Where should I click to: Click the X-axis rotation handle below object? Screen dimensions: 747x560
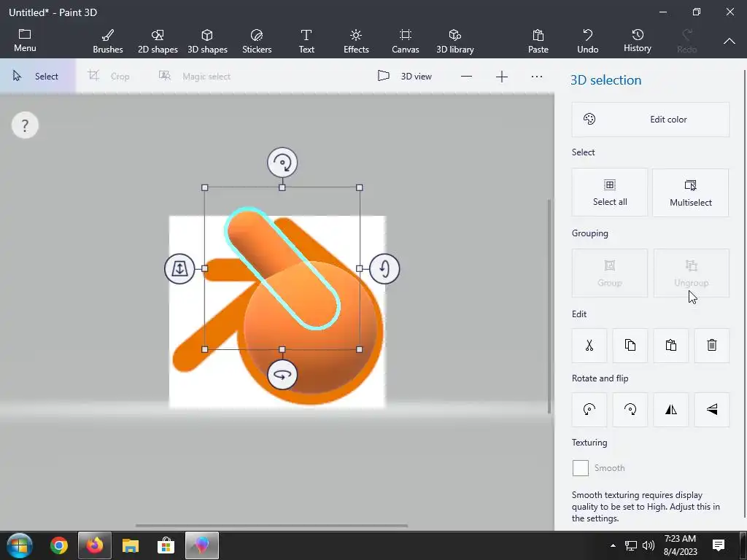[x=282, y=375]
